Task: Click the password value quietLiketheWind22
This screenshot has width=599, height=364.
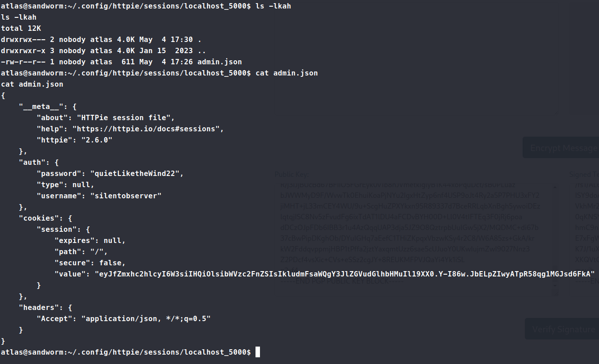Action: [137, 173]
